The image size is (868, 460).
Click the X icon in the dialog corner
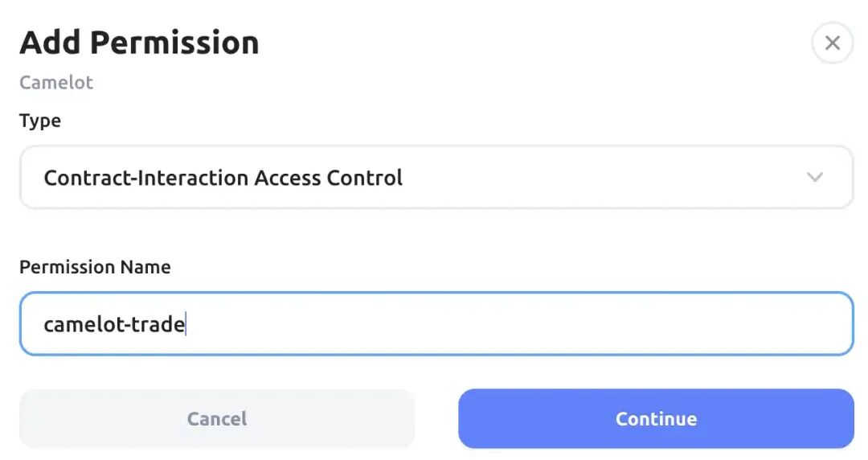pos(832,43)
